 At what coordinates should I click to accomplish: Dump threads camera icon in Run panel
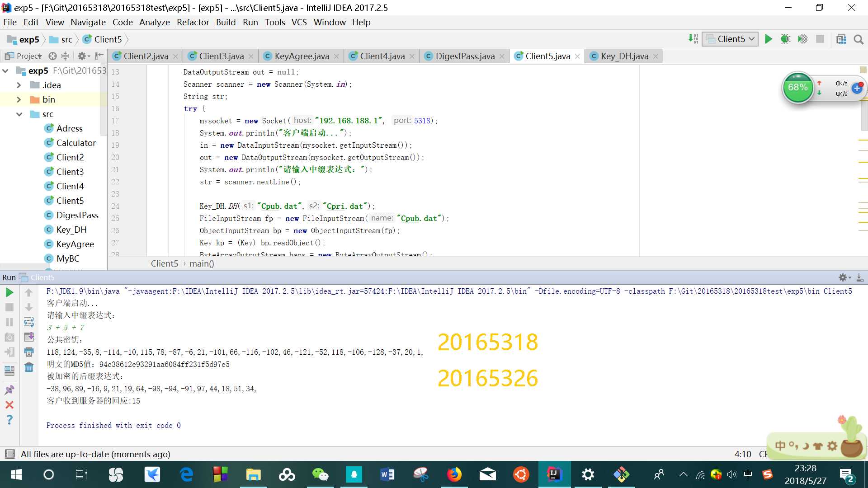[x=9, y=337]
